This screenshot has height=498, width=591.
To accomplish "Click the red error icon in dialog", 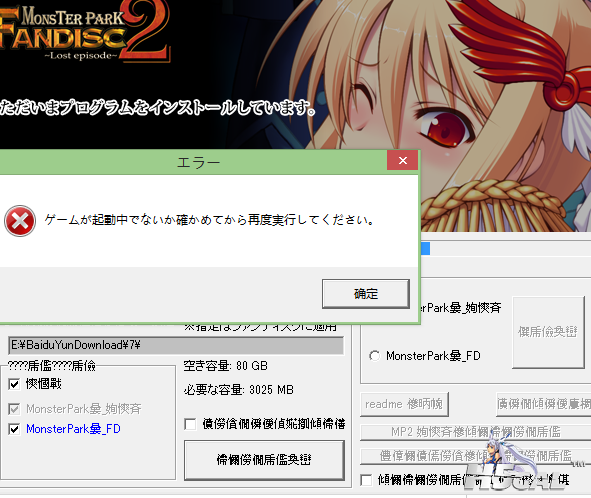I will tap(20, 221).
